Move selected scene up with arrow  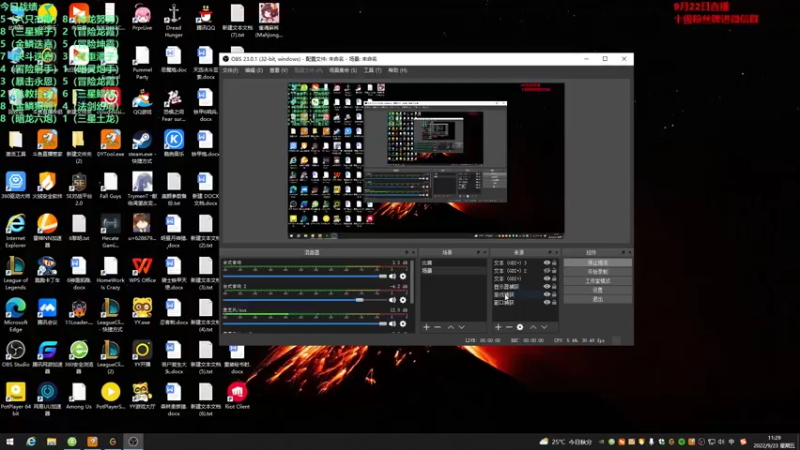click(451, 327)
